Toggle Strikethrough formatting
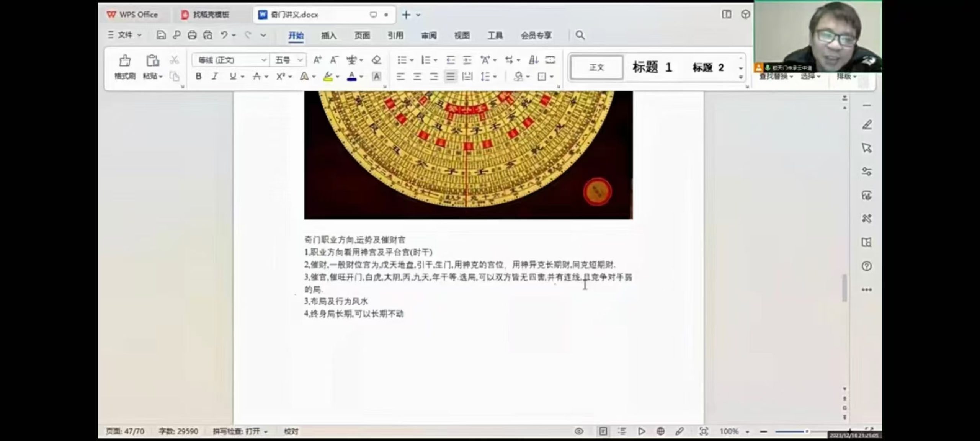980x441 pixels. (x=256, y=76)
